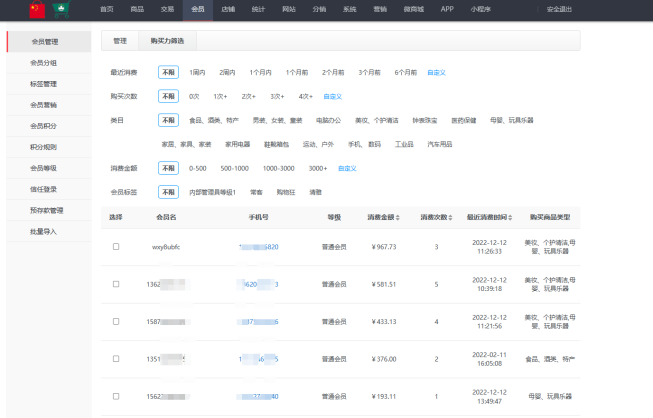Tick the checkbox for the ¥433.13 row
This screenshot has width=653, height=418.
coord(116,321)
